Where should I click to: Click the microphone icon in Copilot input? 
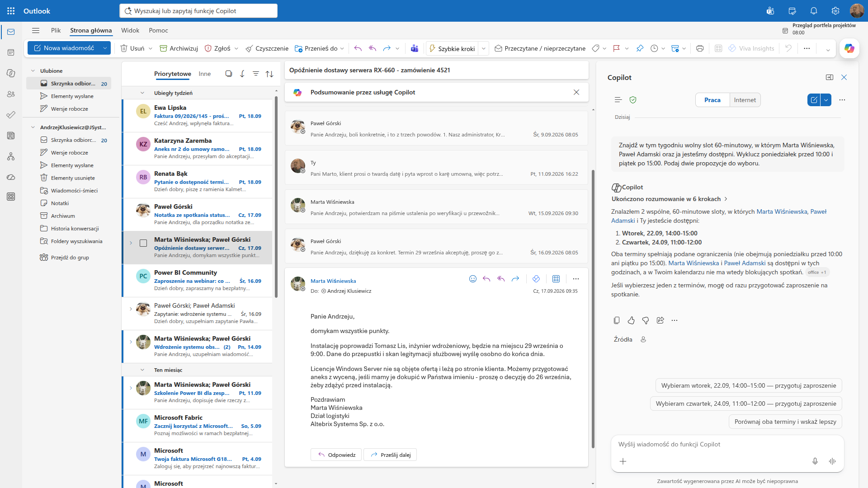pyautogui.click(x=815, y=461)
